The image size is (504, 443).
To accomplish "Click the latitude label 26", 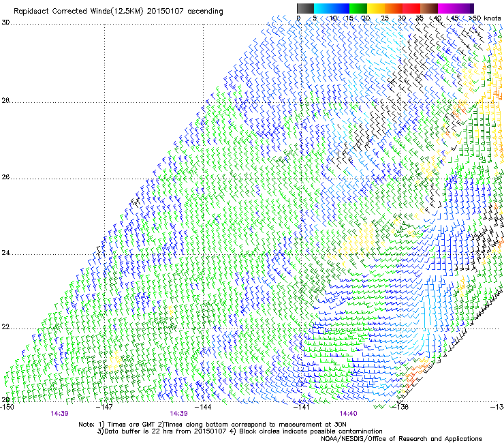I will 5,177.
